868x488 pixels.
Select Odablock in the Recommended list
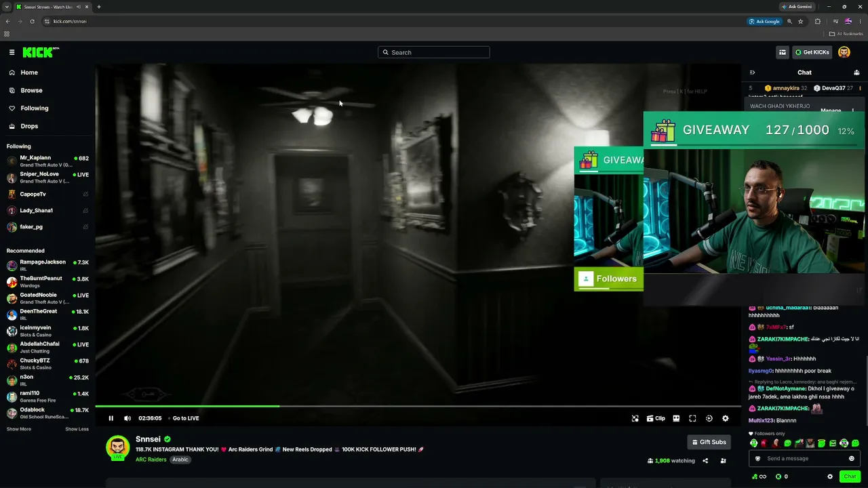[x=47, y=413]
